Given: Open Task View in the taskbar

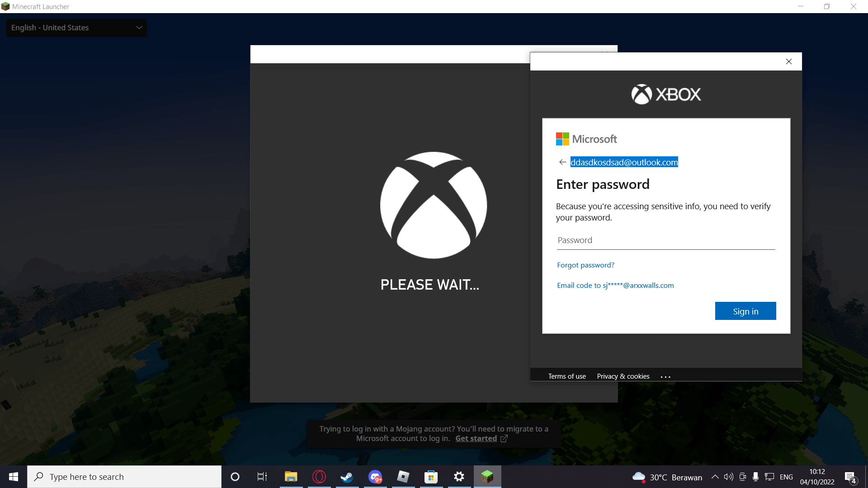Looking at the screenshot, I should [262, 477].
